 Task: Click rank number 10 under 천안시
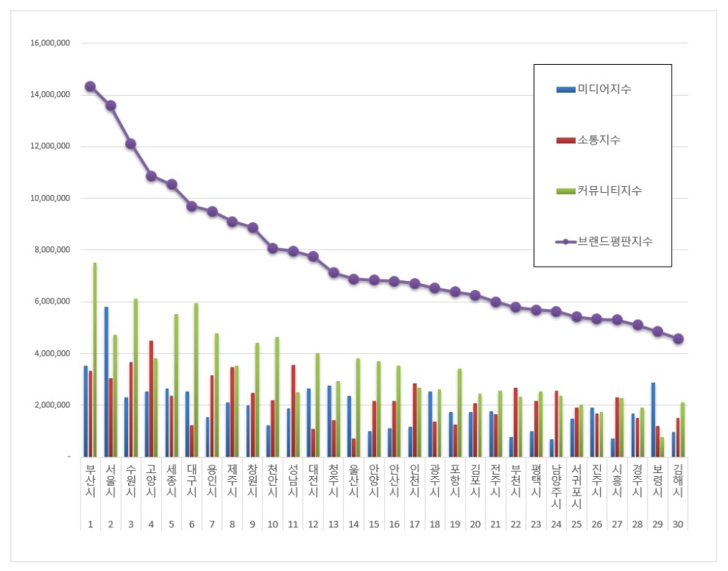coord(273,524)
